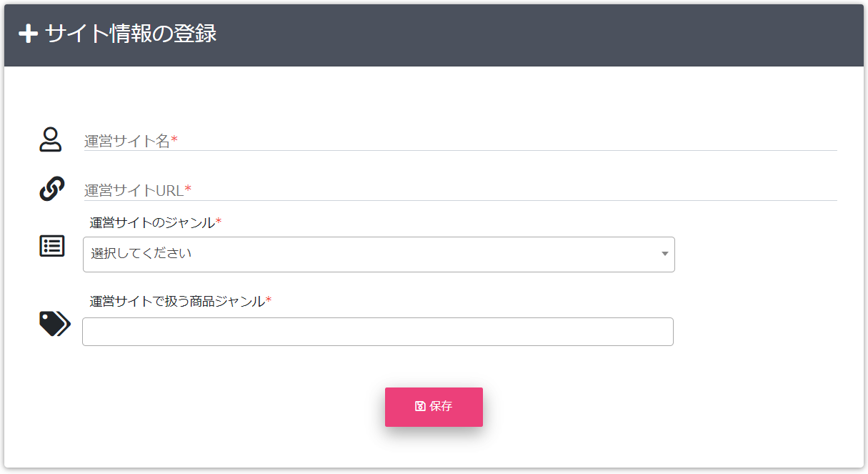868x474 pixels.
Task: Click the 運営サイトで扱う商品ジャンル label
Action: 177,301
